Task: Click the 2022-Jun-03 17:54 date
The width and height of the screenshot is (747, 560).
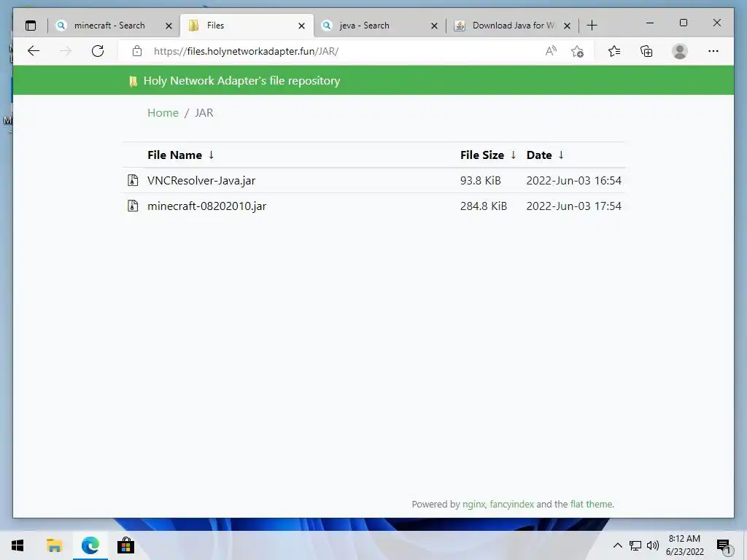Action: point(573,206)
